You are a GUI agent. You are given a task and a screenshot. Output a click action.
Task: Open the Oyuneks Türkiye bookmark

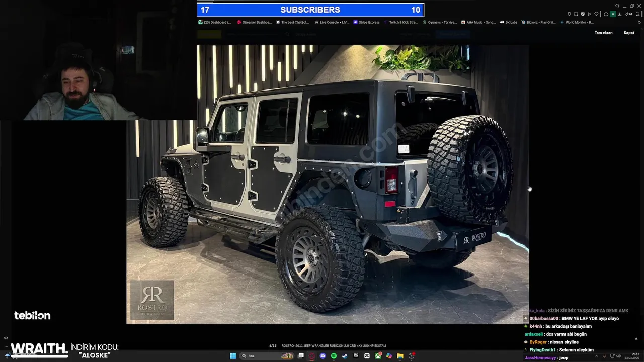coord(440,22)
